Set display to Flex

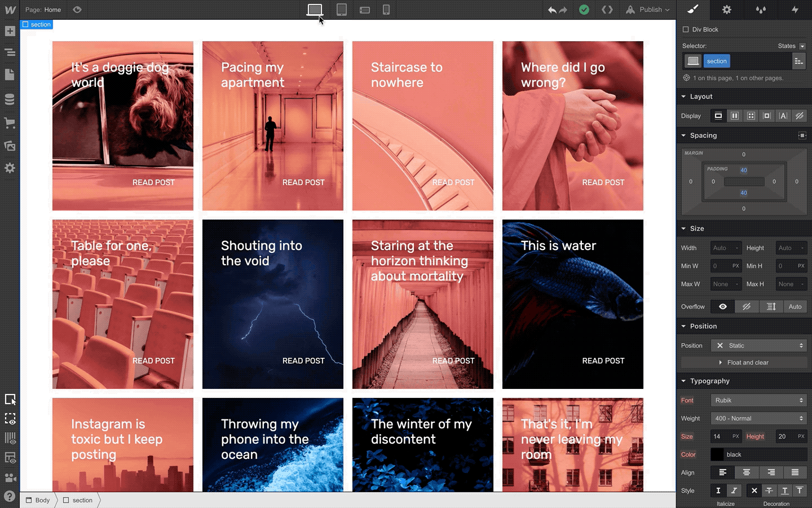click(x=735, y=116)
